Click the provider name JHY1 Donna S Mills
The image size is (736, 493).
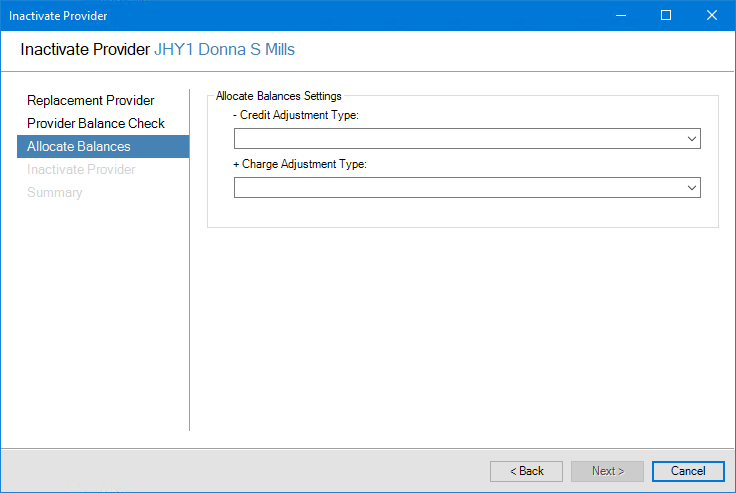[x=224, y=49]
